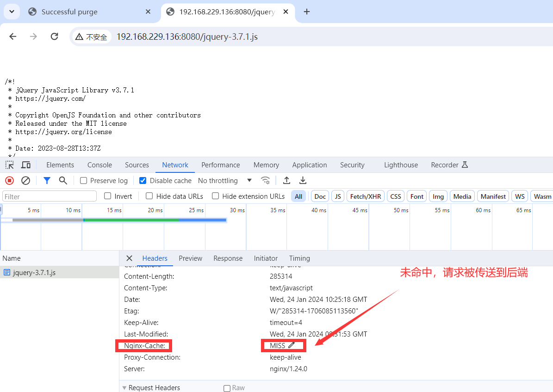Open network search with magnifier icon

coord(63,181)
